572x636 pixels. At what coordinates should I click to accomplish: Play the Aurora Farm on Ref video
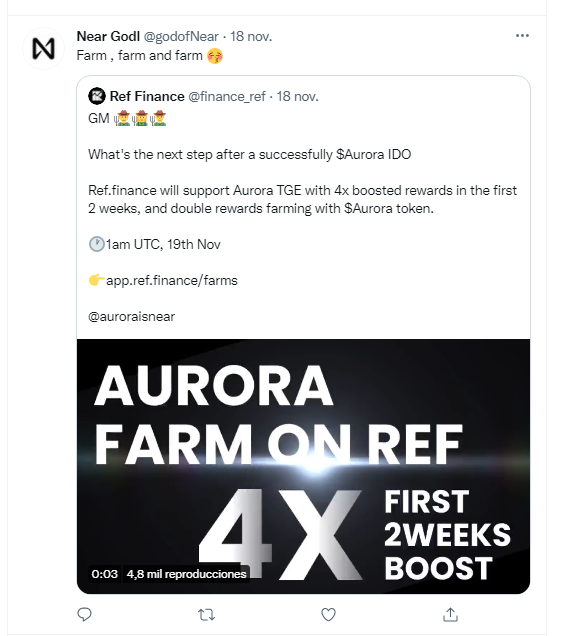coord(303,466)
